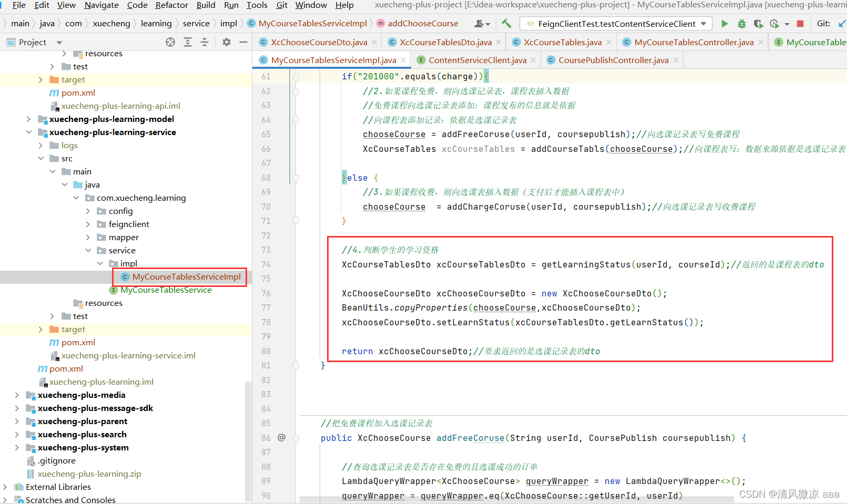Viewport: 847px width, 504px height.
Task: Switch to CoursePublishController.java tab
Action: pos(614,60)
